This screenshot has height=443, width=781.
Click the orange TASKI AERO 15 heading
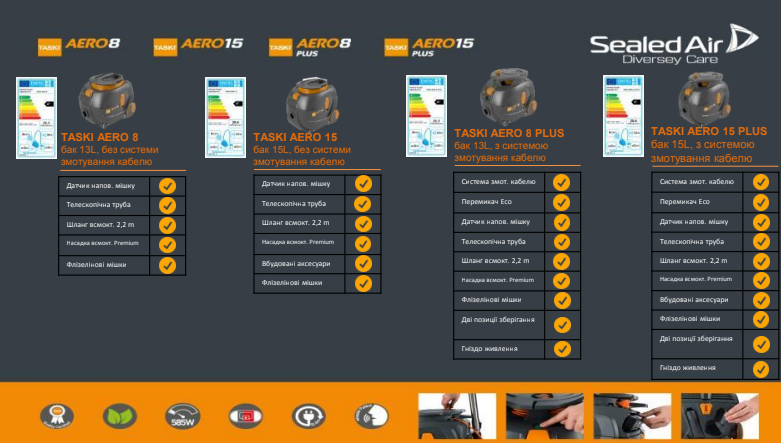295,137
